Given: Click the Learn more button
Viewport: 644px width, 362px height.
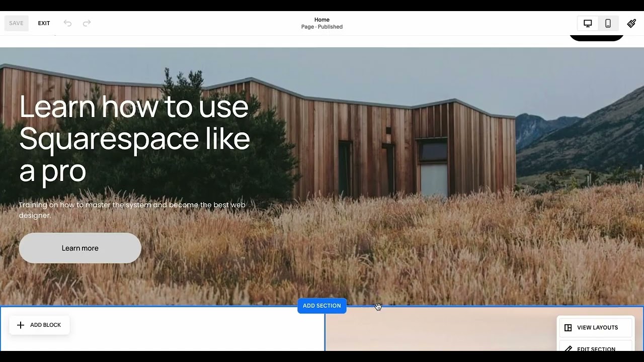Looking at the screenshot, I should [80, 248].
